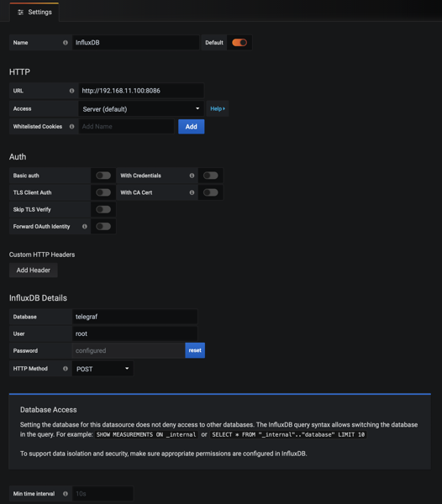This screenshot has height=504, width=442.
Task: Enable the With CA Cert switch
Action: 211,192
